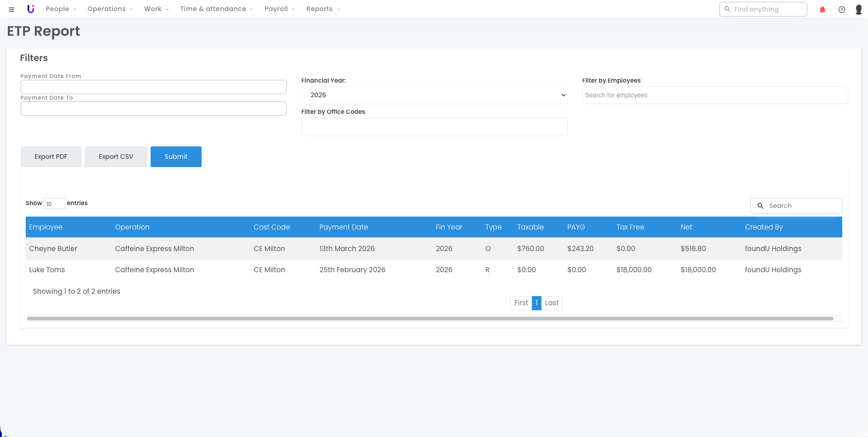Expand the Reports dropdown menu
The image size is (868, 437).
click(323, 9)
